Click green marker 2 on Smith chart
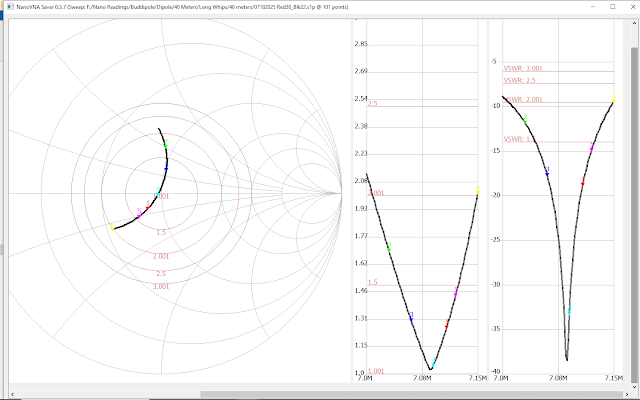This screenshot has height=400, width=640. click(x=165, y=146)
